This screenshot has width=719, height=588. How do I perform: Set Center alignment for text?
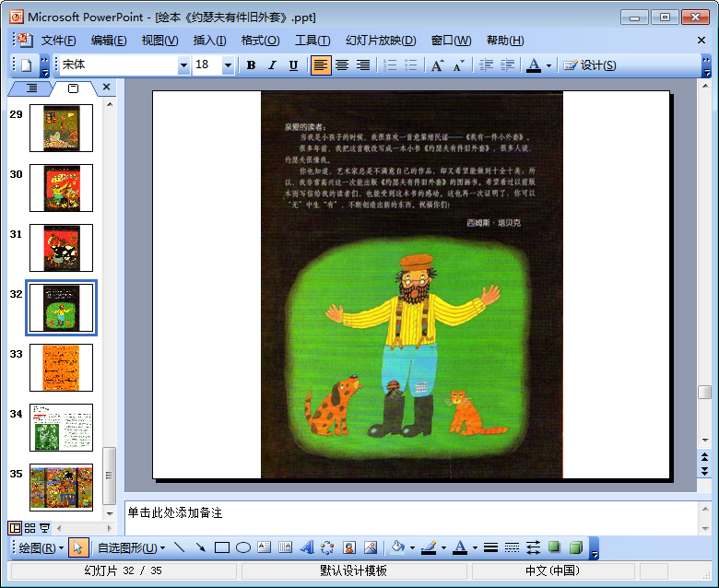tap(342, 65)
